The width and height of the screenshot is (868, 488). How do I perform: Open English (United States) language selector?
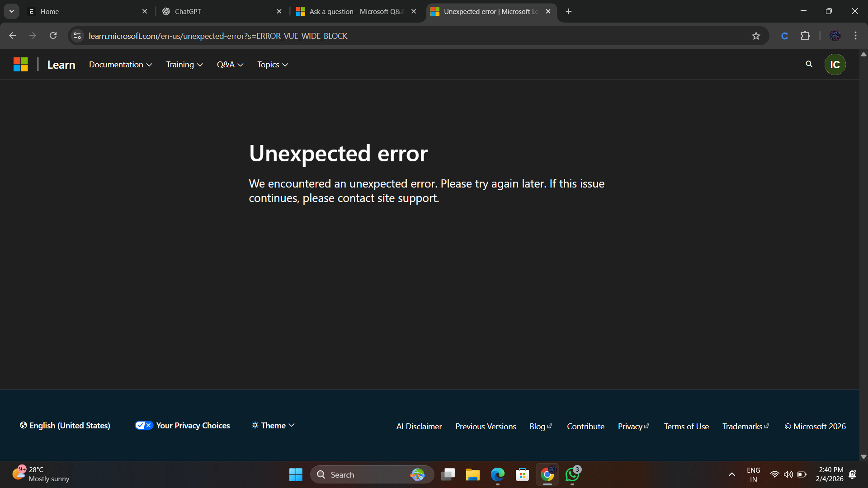(65, 426)
